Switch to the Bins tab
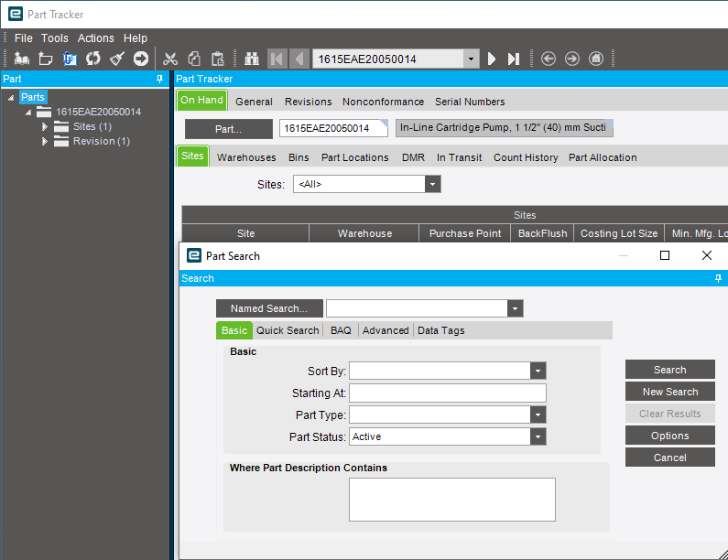The image size is (728, 560). 299,157
